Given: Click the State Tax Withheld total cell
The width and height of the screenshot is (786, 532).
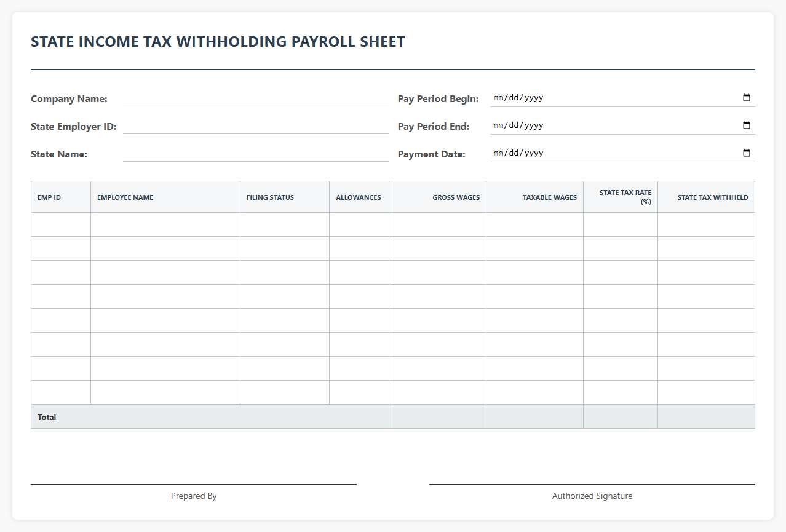Looking at the screenshot, I should (707, 416).
